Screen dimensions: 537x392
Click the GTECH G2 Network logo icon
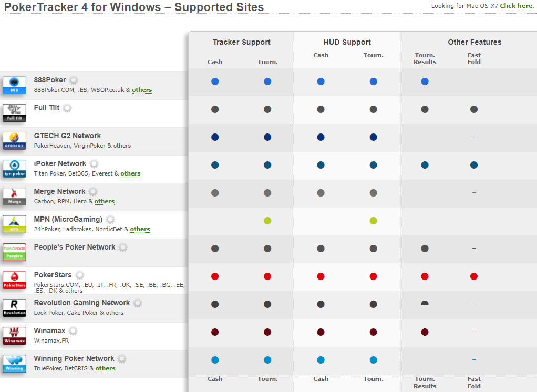point(14,141)
